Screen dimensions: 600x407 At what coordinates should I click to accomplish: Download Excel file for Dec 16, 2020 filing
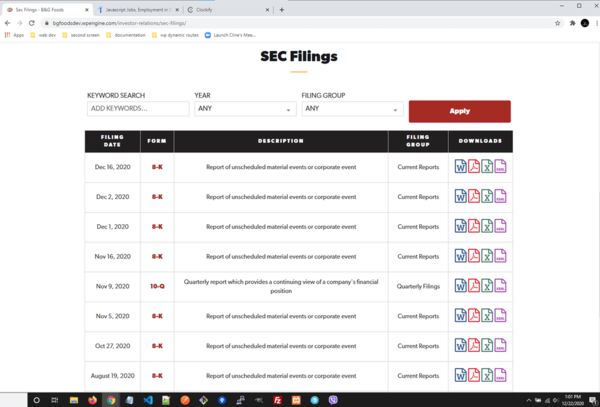point(487,166)
